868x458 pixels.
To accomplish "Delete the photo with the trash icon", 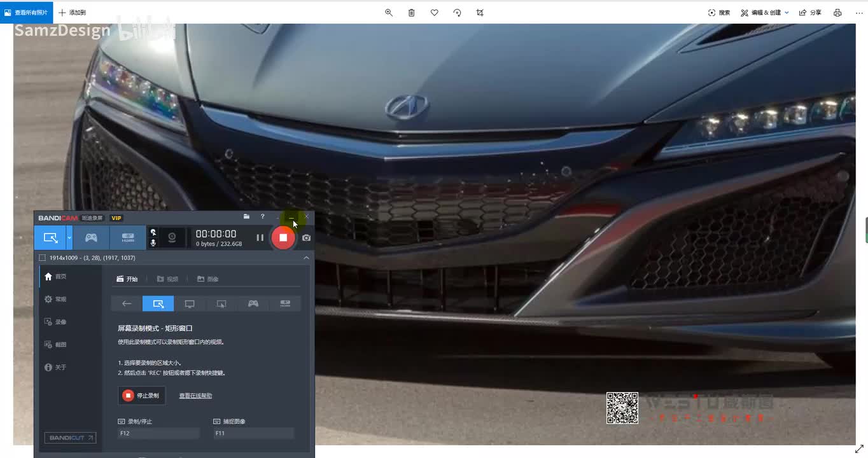I will click(412, 13).
